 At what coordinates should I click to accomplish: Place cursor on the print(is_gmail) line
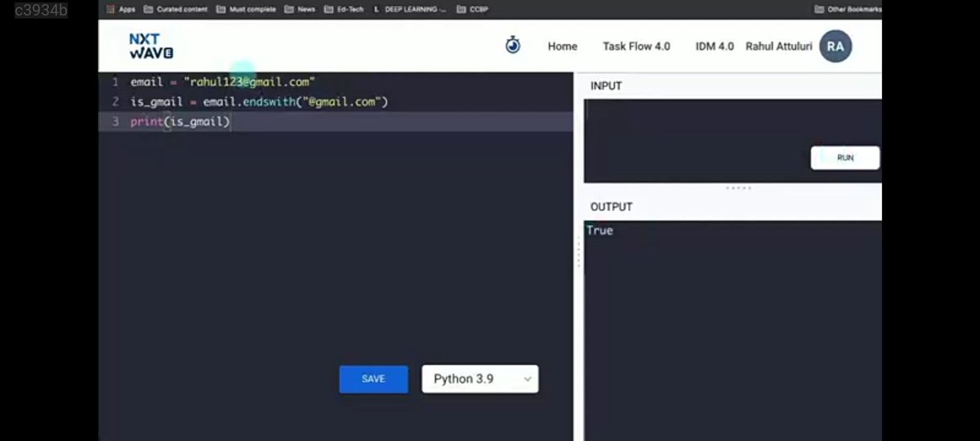180,122
